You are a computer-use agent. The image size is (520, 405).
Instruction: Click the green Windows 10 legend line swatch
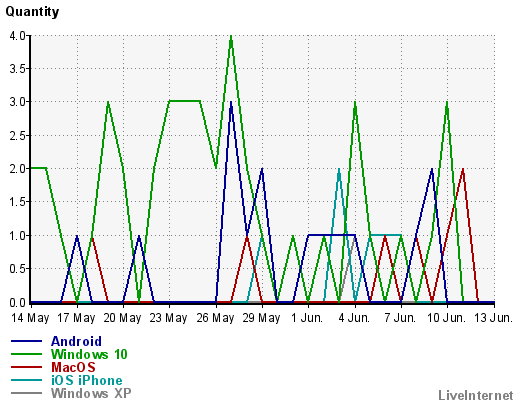[26, 354]
